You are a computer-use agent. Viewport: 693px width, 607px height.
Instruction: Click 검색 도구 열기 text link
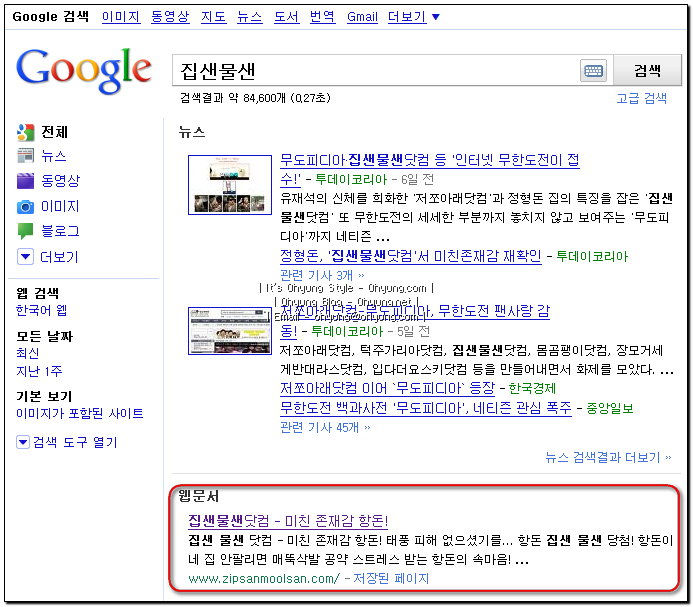click(x=75, y=442)
